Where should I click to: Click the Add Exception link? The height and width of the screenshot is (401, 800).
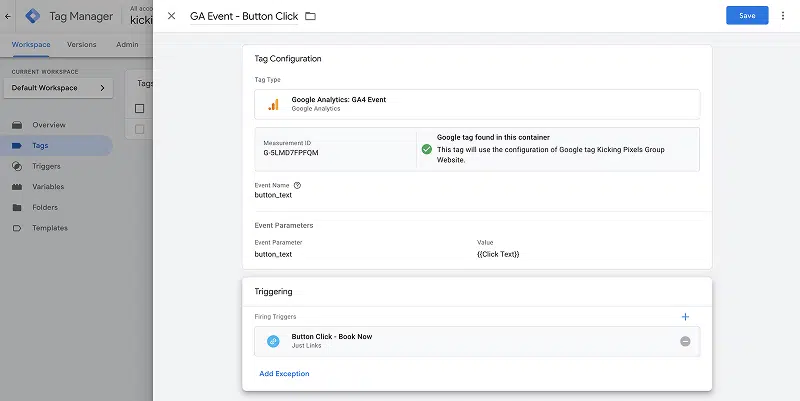tap(284, 373)
